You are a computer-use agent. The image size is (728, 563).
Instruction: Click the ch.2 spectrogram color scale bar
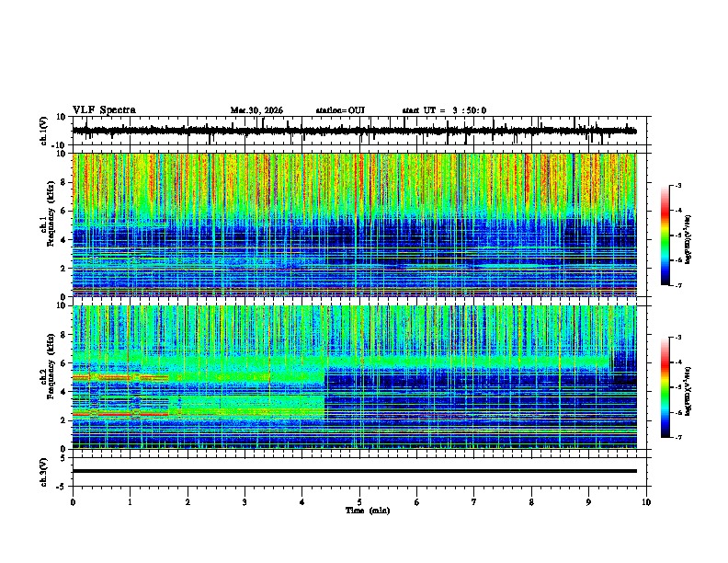(x=665, y=387)
